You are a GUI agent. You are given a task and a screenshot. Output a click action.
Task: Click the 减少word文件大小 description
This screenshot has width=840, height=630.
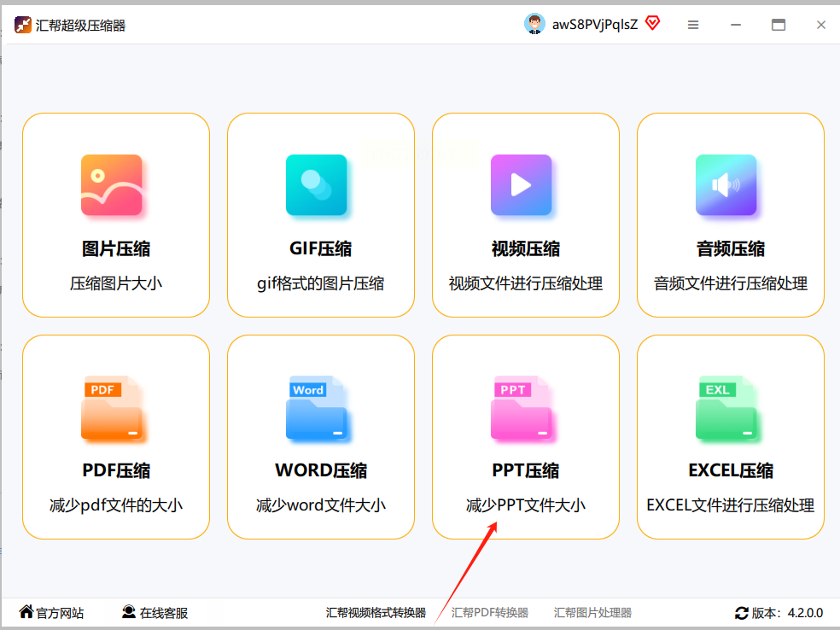tap(321, 505)
